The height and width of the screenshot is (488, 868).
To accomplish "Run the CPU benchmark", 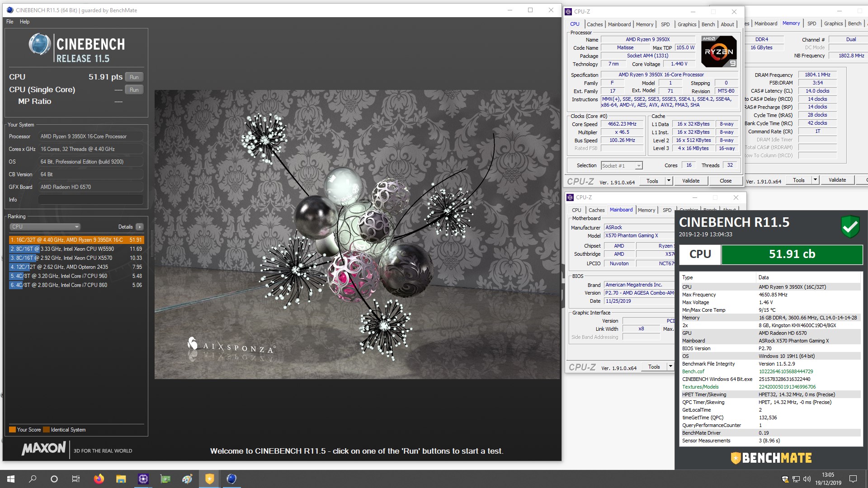I will tap(134, 77).
